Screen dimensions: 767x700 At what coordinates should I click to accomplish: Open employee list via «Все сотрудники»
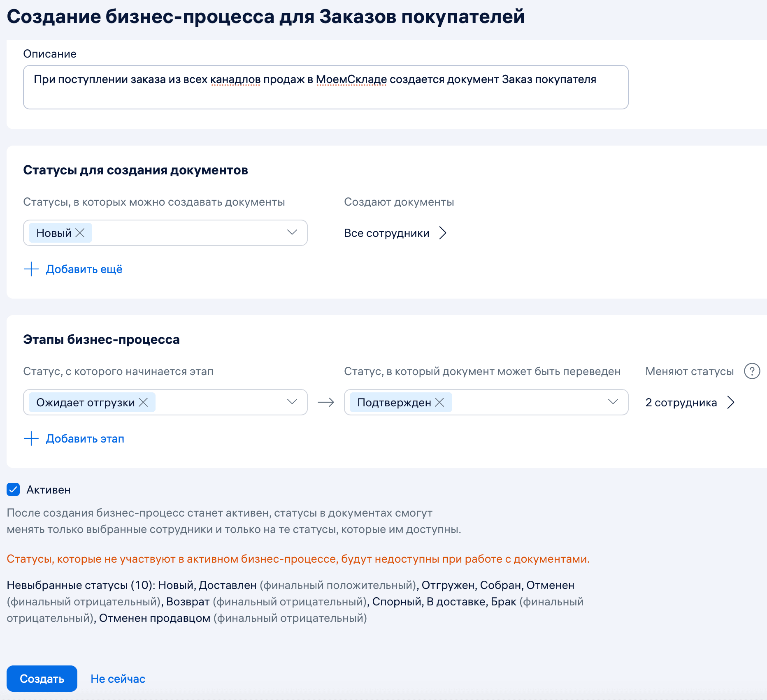point(387,233)
